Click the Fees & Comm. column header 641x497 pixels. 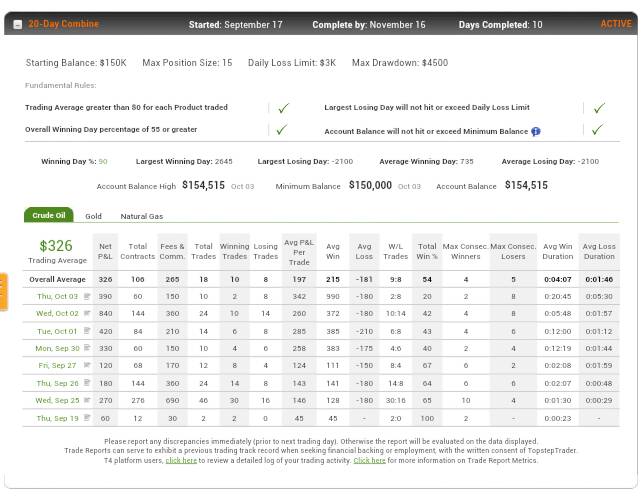point(172,251)
